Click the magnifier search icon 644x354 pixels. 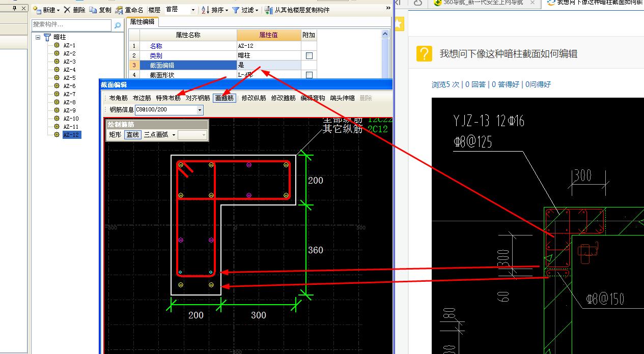[118, 25]
